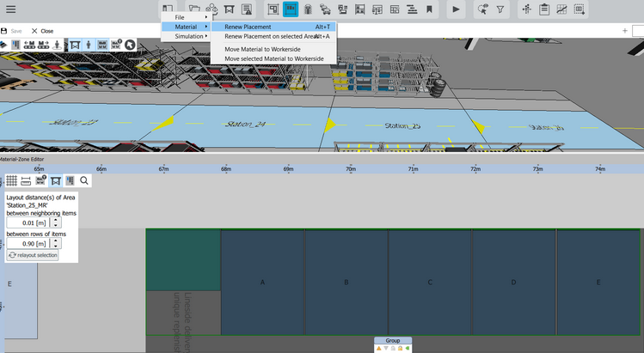Click the filter funnel icon in top toolbar
The height and width of the screenshot is (353, 644).
coord(501,9)
